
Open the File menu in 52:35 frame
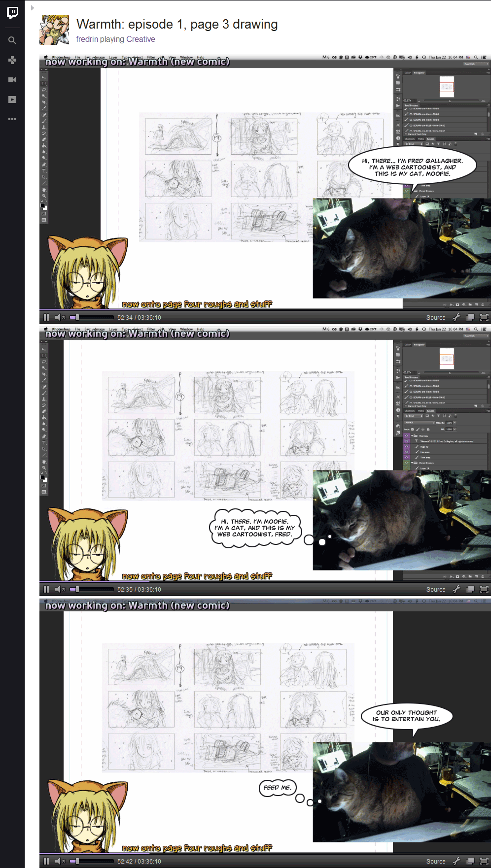point(77,329)
